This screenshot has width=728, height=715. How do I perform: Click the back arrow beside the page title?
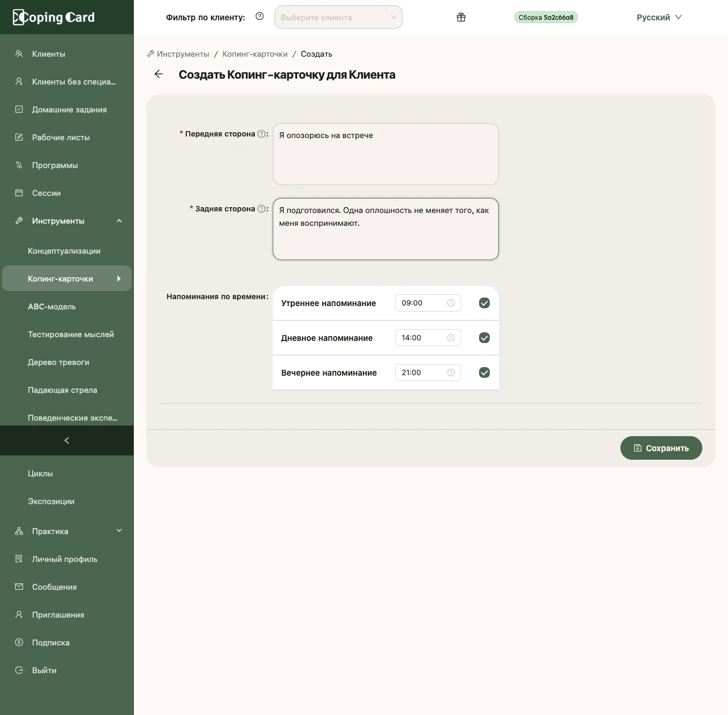click(158, 74)
